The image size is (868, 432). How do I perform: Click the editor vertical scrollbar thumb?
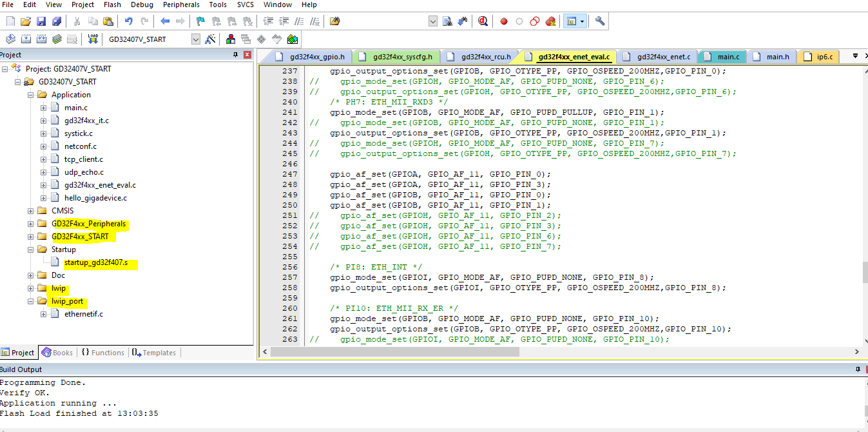point(865,273)
